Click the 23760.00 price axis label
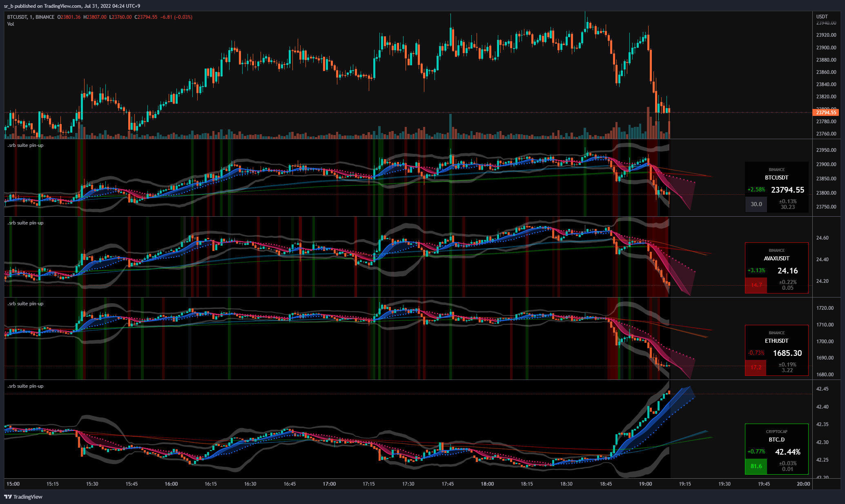845x504 pixels. (826, 134)
